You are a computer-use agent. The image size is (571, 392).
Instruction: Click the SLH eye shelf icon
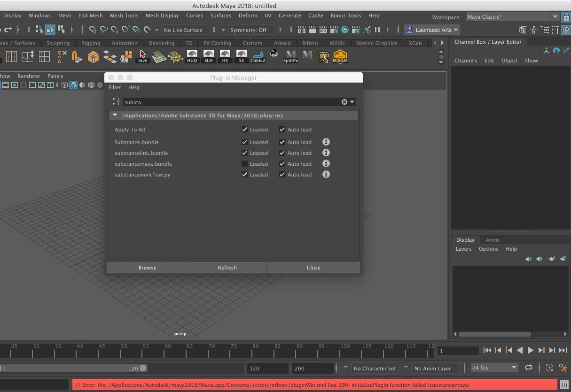(209, 57)
